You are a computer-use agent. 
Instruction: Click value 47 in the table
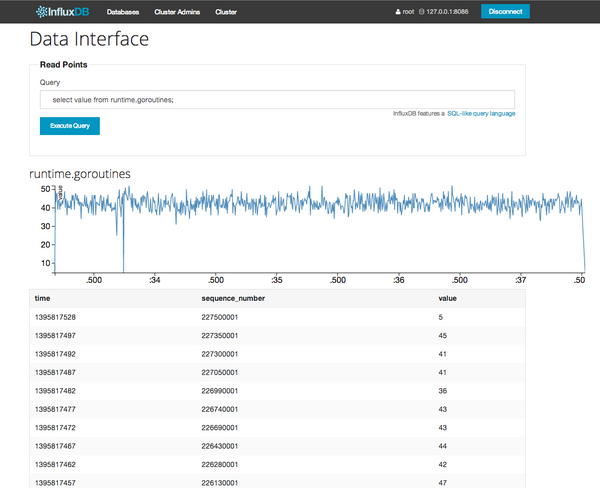[x=443, y=483]
